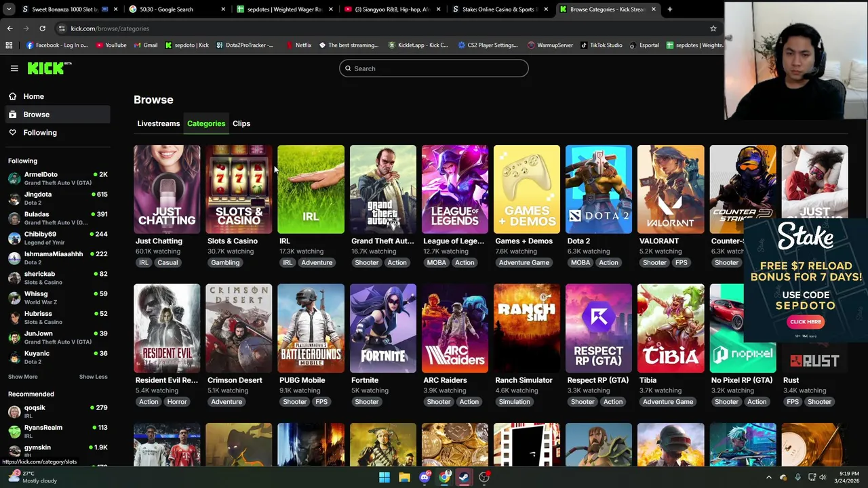Open Following page in sidebar

40,132
